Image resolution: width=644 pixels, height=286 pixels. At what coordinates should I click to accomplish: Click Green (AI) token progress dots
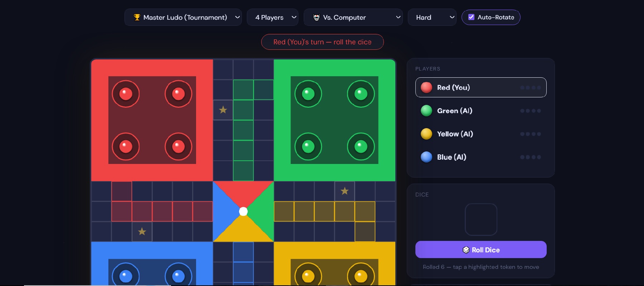pos(531,111)
